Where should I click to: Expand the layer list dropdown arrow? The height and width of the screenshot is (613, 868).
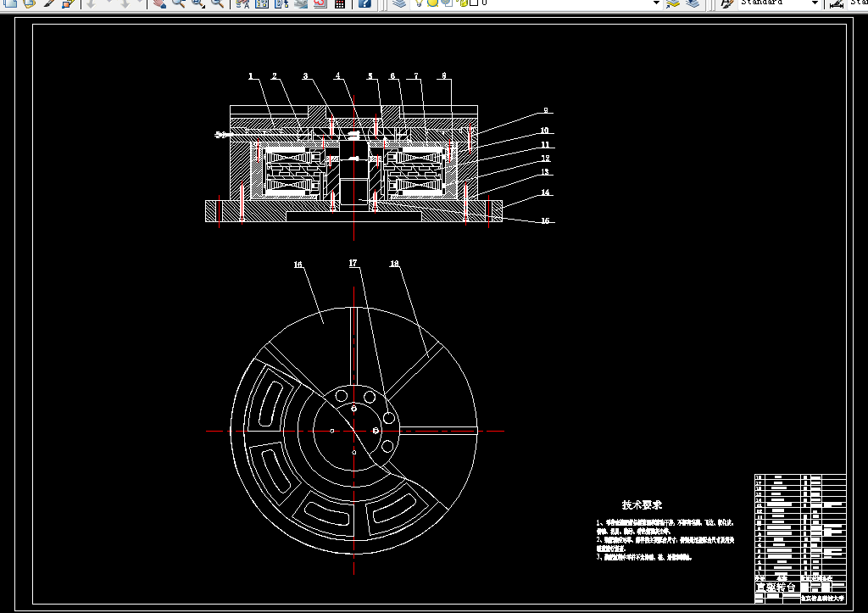657,3
